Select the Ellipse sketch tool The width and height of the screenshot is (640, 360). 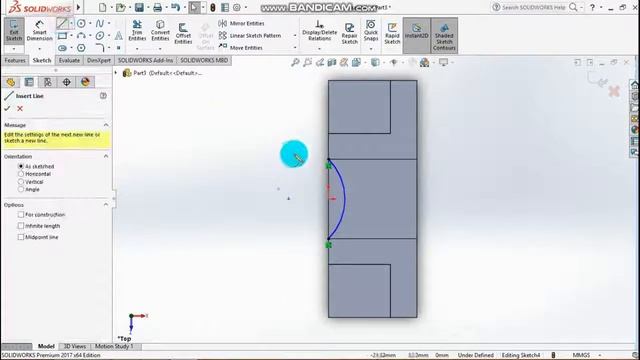pyautogui.click(x=100, y=36)
